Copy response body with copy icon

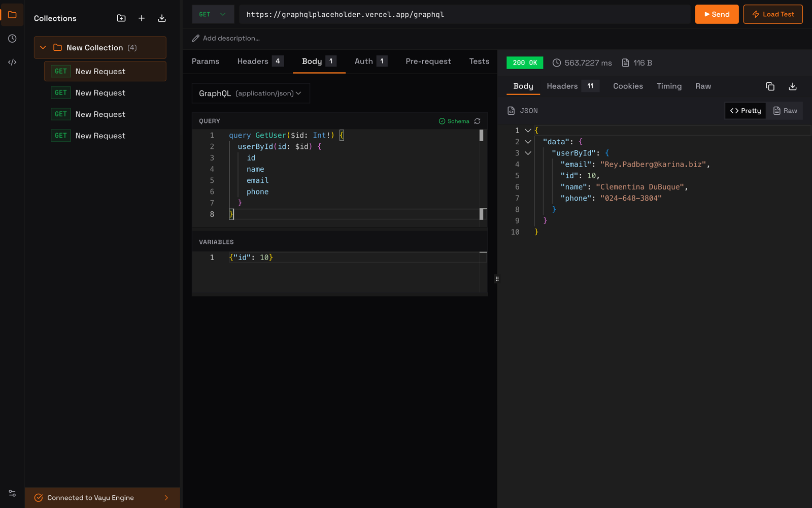click(x=770, y=86)
